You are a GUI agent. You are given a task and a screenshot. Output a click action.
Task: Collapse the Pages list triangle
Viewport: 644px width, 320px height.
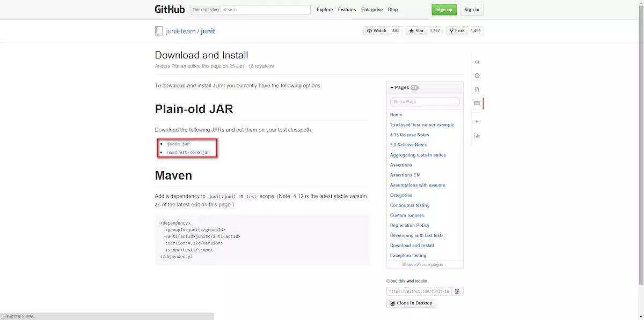(392, 87)
